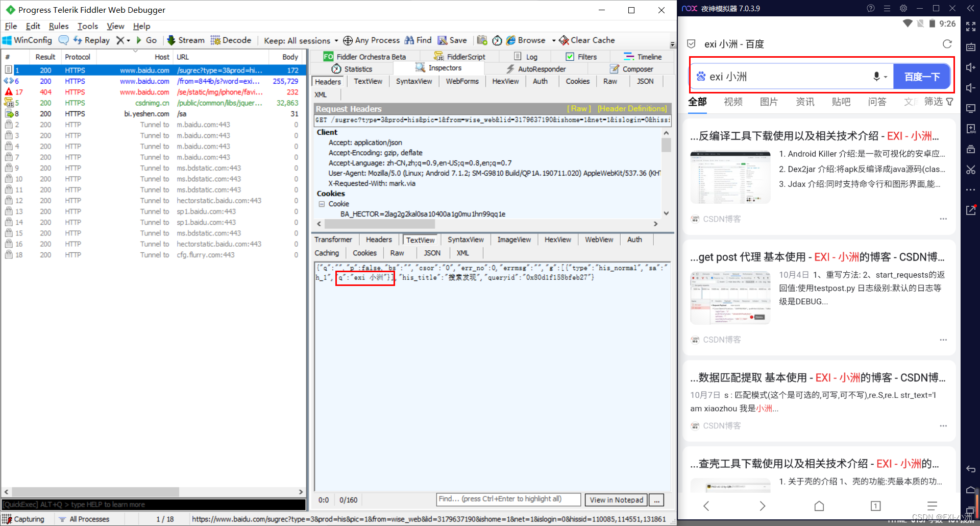Click the Nox scissors screenshot icon
Image resolution: width=980 pixels, height=526 pixels.
[x=971, y=170]
